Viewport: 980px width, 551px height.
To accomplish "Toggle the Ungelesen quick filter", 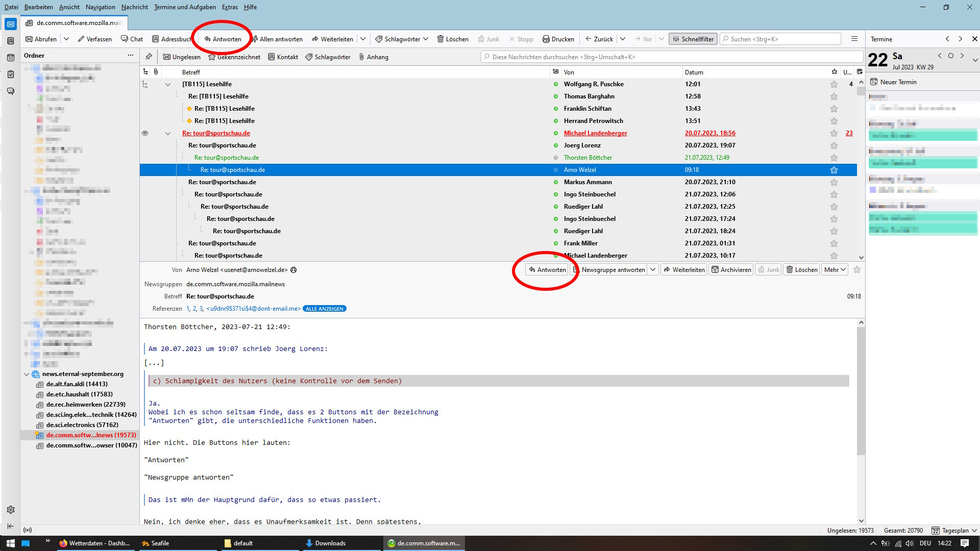I will point(182,57).
